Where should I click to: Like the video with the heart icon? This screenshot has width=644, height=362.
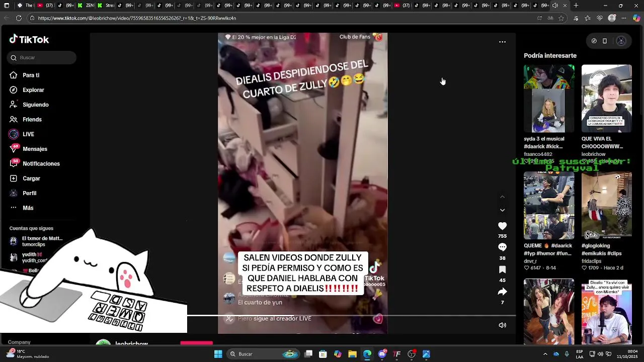pyautogui.click(x=502, y=226)
